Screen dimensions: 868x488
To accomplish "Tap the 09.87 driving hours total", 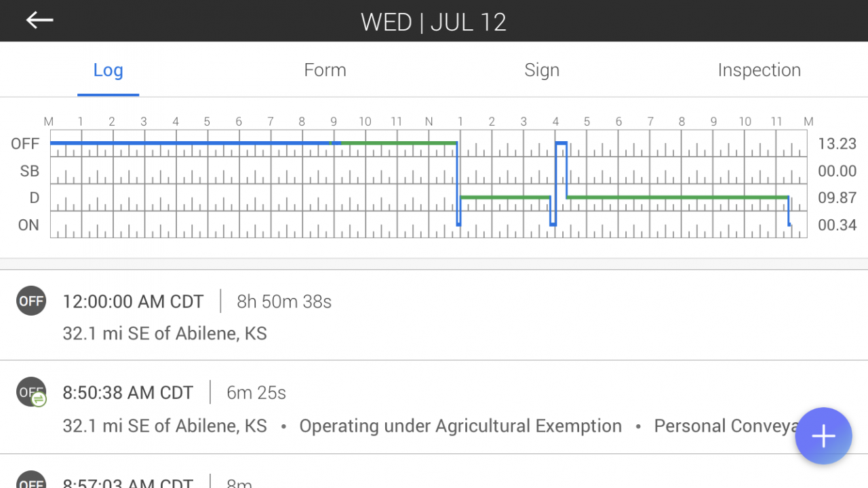I will pos(837,198).
